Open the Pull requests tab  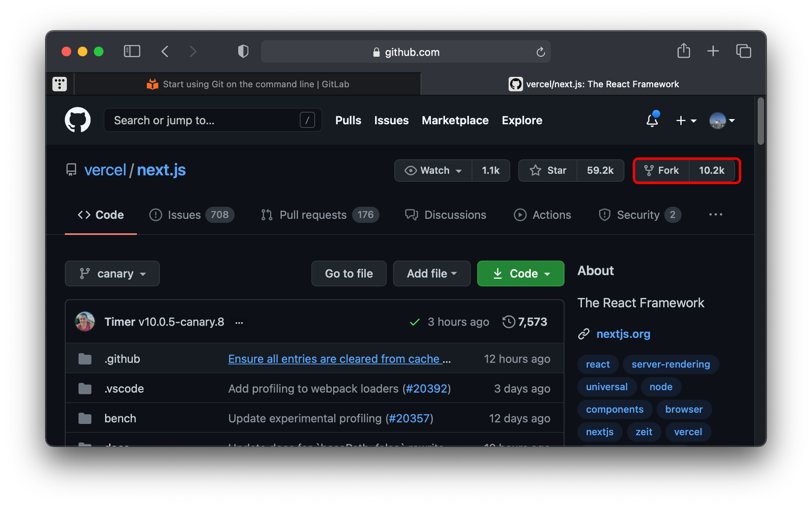(320, 215)
